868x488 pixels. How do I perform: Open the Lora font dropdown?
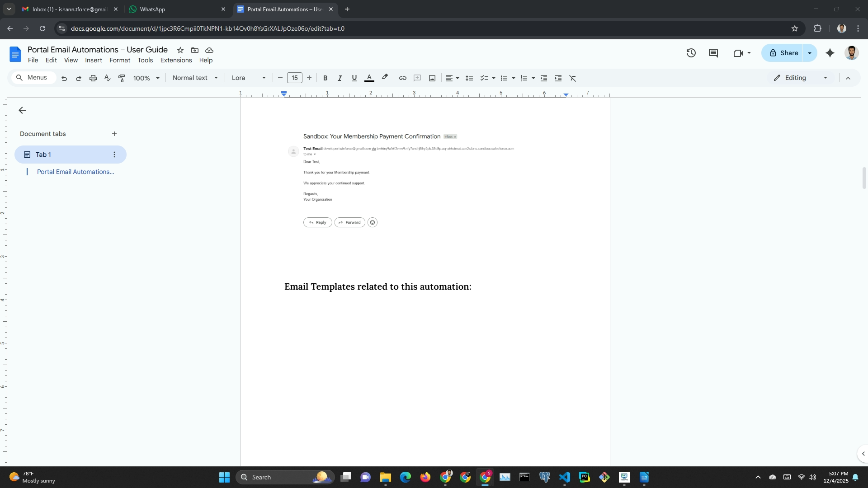[x=249, y=78]
